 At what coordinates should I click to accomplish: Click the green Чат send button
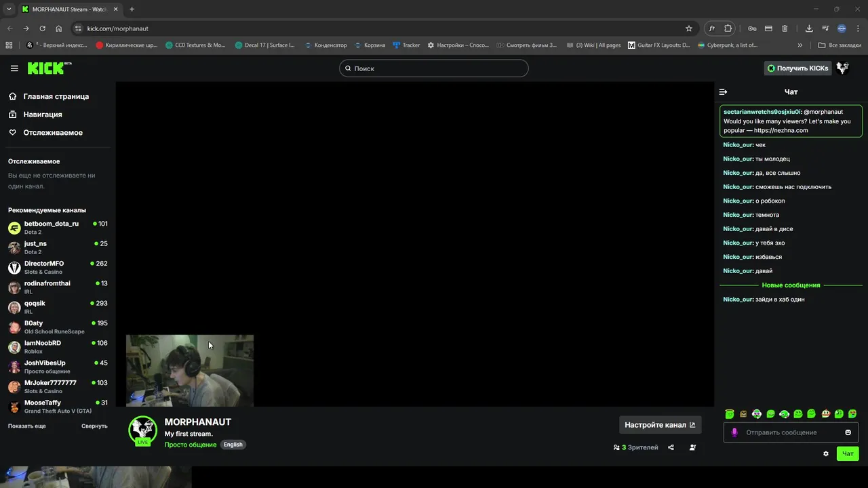tap(848, 453)
